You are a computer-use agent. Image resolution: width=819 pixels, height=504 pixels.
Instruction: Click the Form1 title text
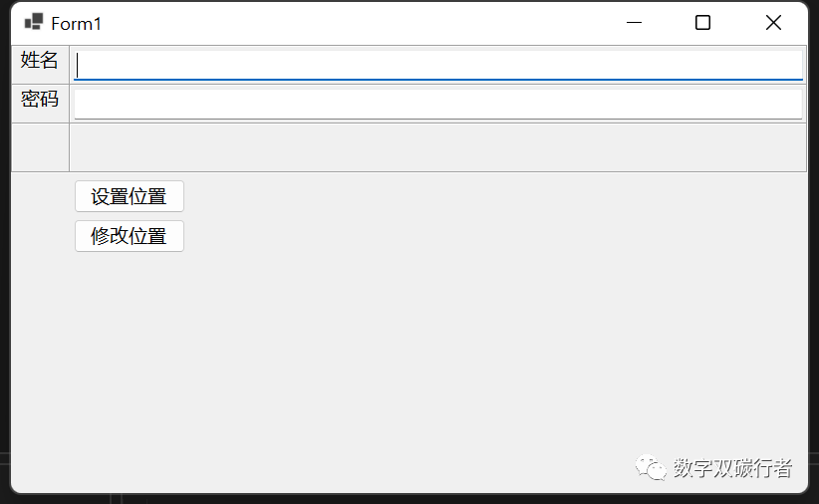(77, 23)
